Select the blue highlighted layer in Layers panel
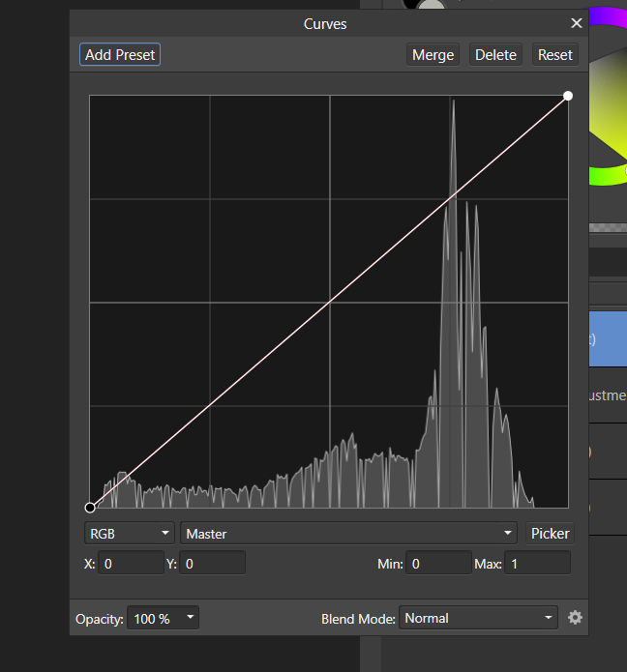The height and width of the screenshot is (672, 627). click(608, 338)
